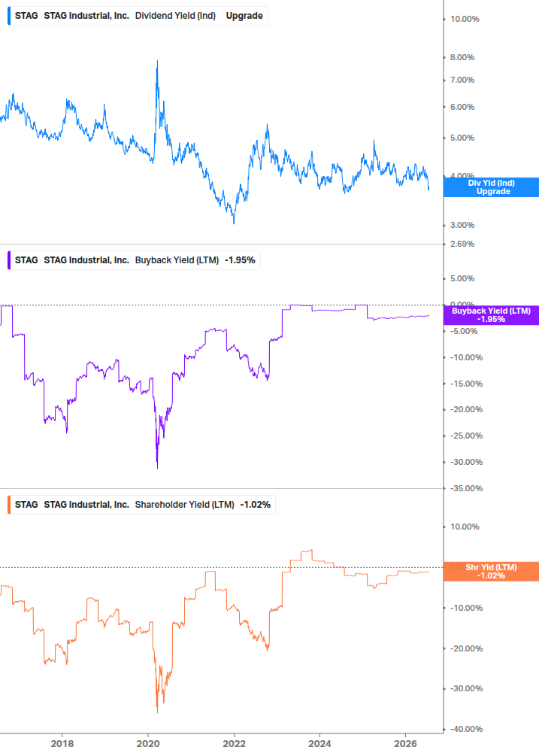Click the Buyback Yield (LTM) legend label
The image size is (539, 756).
(177, 260)
